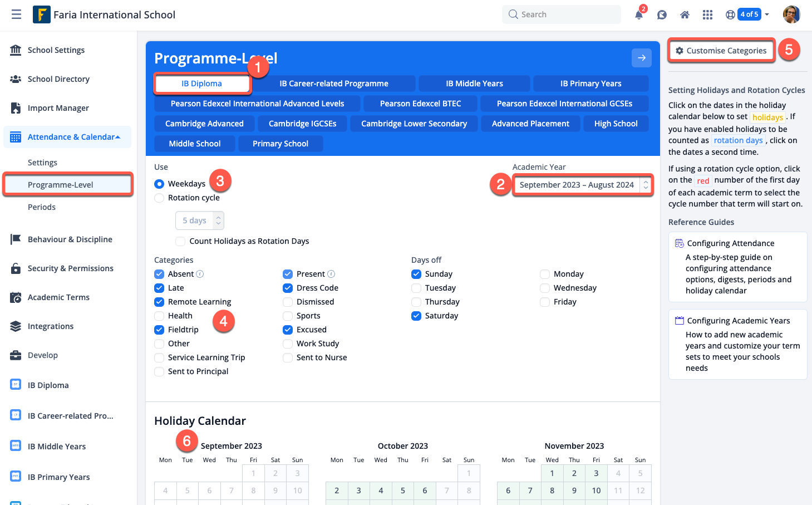
Task: Click the gear icon on Customise Categories
Action: 680,51
